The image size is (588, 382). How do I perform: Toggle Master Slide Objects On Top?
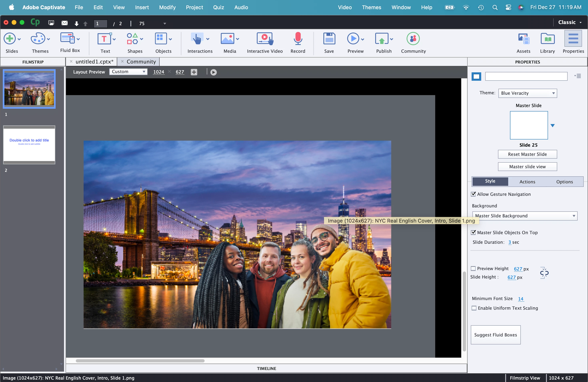473,233
